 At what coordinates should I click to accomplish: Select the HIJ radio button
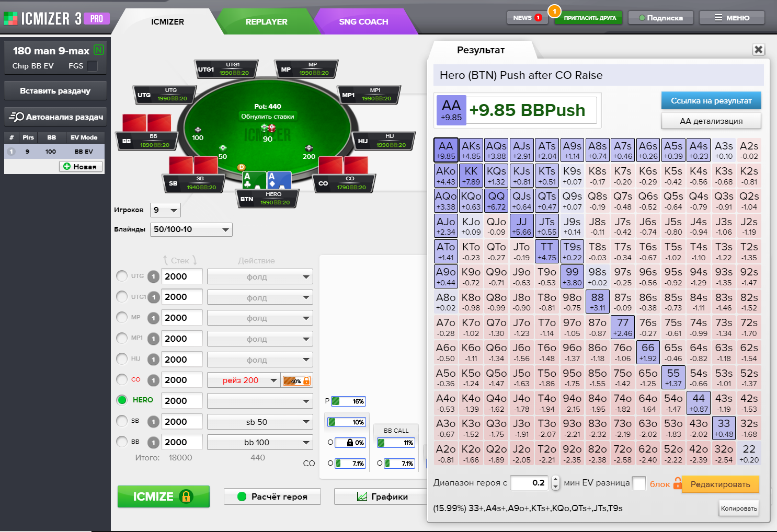point(122,358)
